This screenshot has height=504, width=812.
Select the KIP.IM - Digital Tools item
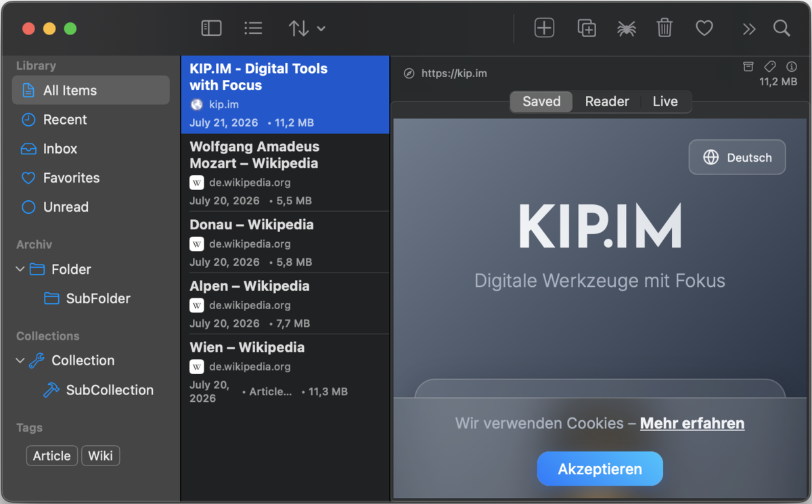285,95
